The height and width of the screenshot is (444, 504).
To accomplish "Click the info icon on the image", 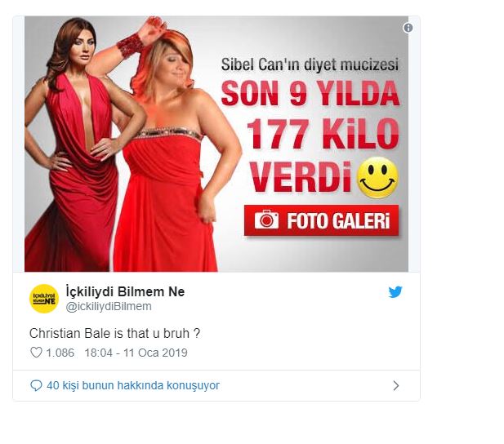I will [x=408, y=28].
